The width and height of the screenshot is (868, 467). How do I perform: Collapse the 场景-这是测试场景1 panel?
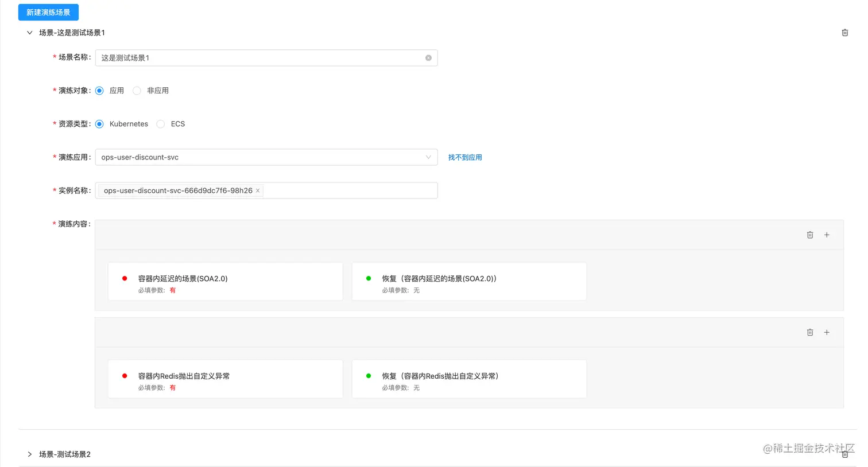coord(30,33)
